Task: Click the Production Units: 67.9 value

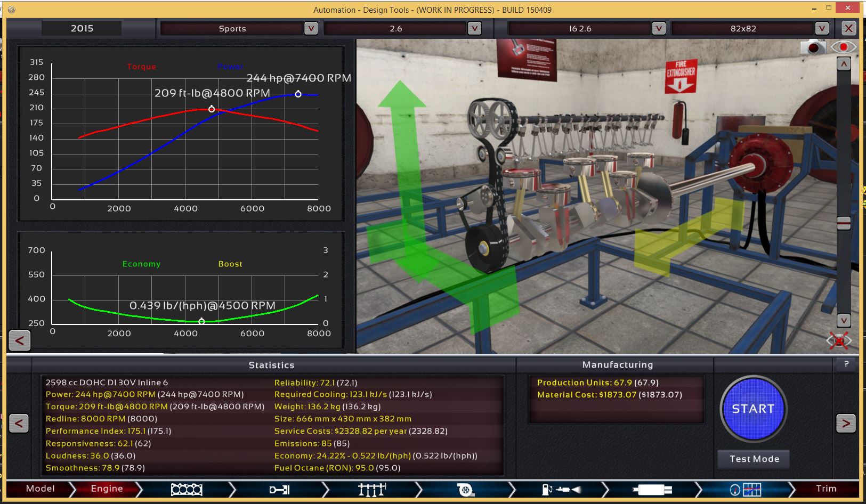Action: pos(598,383)
